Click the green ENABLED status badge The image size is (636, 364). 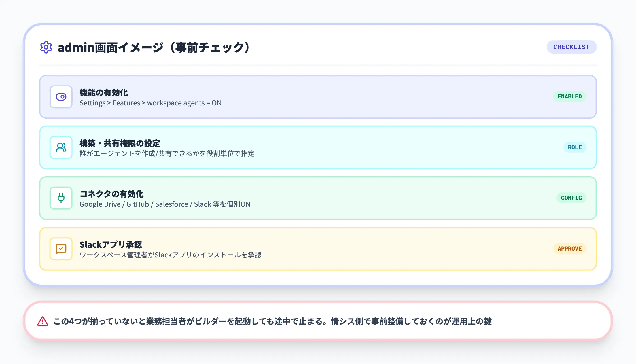(x=569, y=96)
